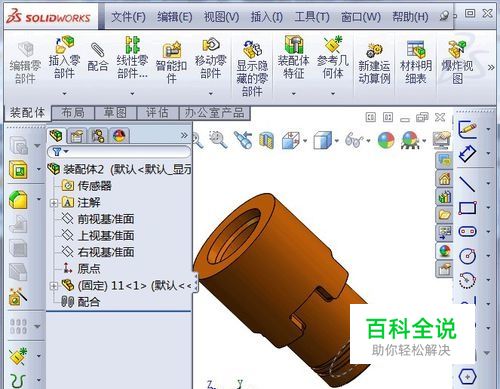The width and height of the screenshot is (500, 389).
Task: Click the previous view icon
Action: click(x=244, y=140)
